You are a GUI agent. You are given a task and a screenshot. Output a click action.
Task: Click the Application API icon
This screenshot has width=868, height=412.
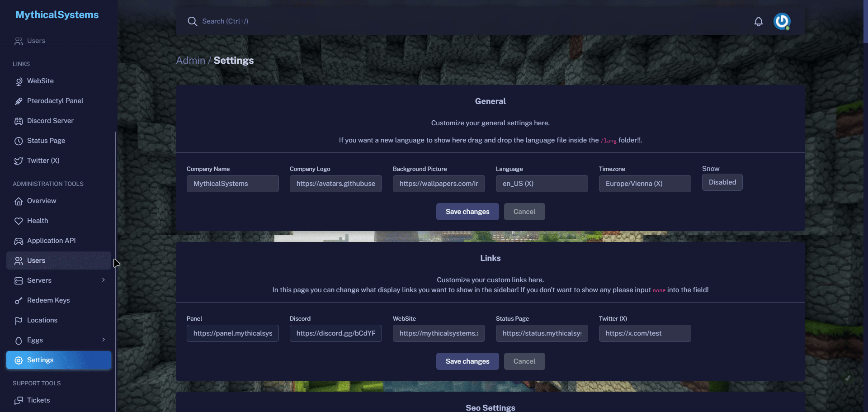coord(19,241)
